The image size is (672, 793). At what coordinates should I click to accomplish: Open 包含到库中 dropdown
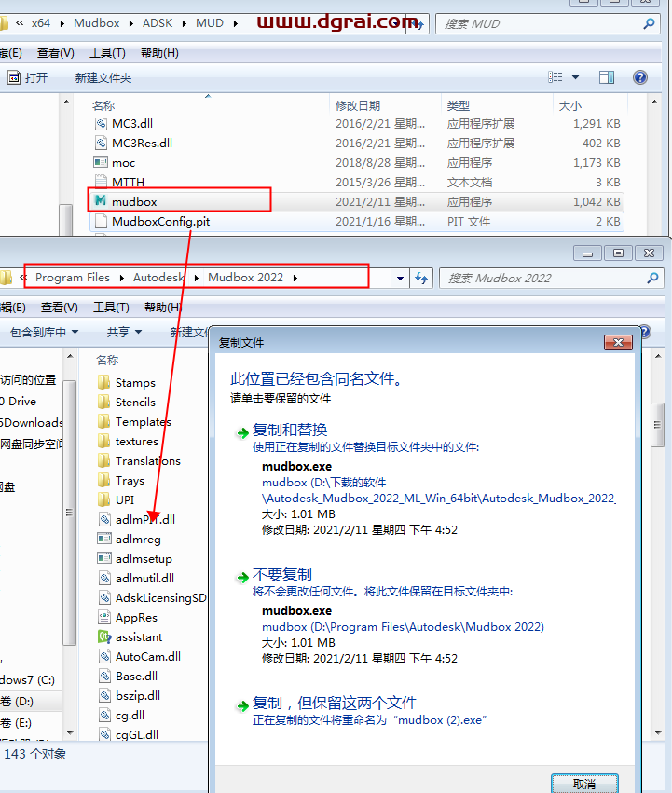[45, 333]
